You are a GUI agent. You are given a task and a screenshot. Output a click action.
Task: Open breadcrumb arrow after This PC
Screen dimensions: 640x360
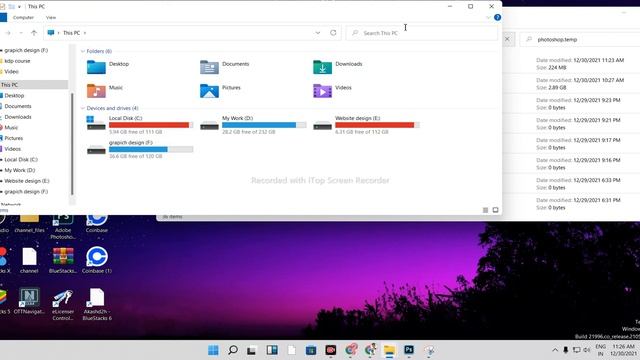(84, 33)
